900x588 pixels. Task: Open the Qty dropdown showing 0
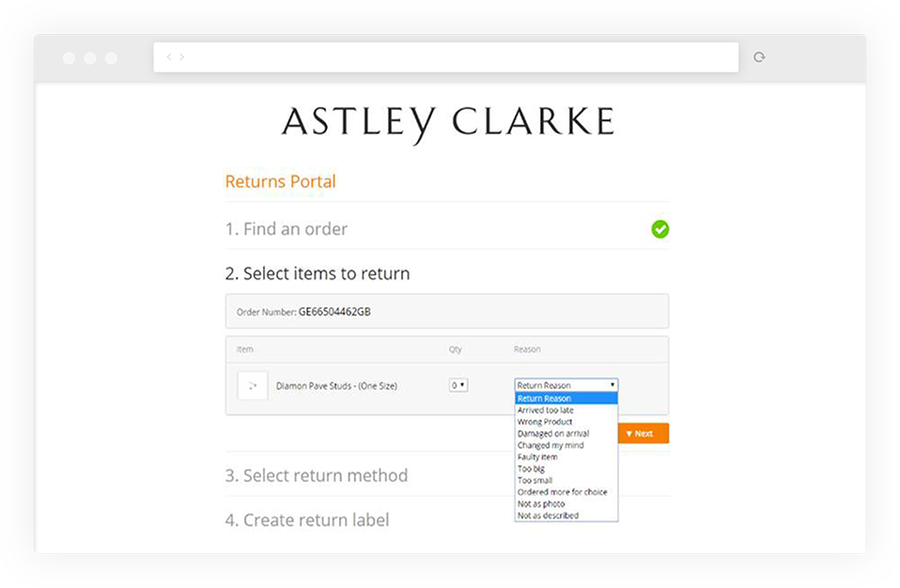pyautogui.click(x=458, y=385)
